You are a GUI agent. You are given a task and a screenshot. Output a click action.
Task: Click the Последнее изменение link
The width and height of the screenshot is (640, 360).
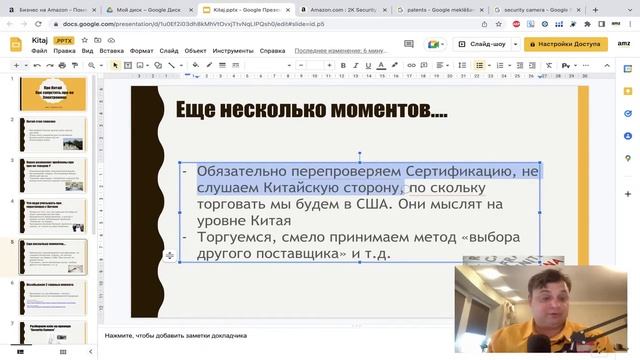(x=341, y=51)
